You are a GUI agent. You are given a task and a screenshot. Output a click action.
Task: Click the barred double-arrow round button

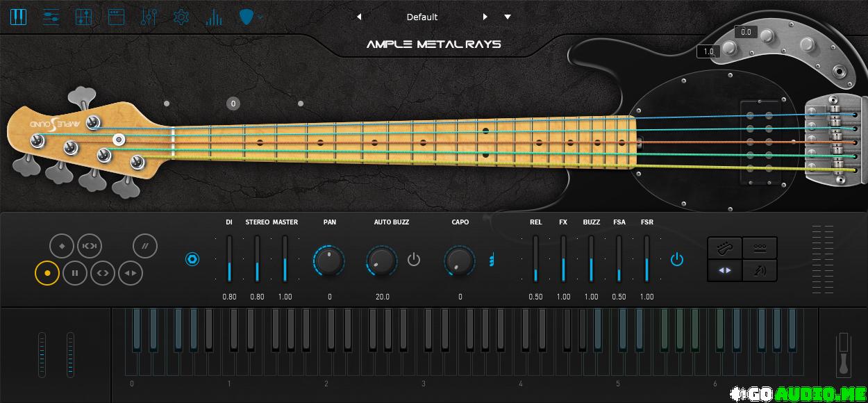(x=90, y=246)
